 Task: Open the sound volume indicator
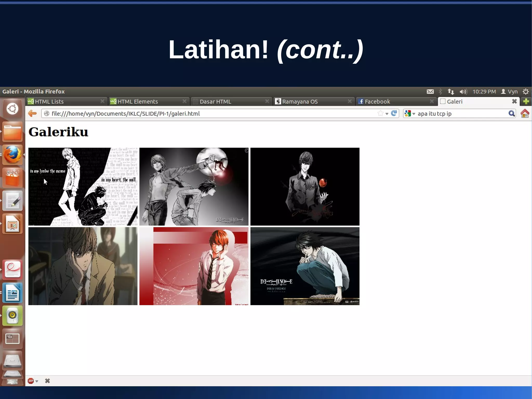pyautogui.click(x=463, y=91)
